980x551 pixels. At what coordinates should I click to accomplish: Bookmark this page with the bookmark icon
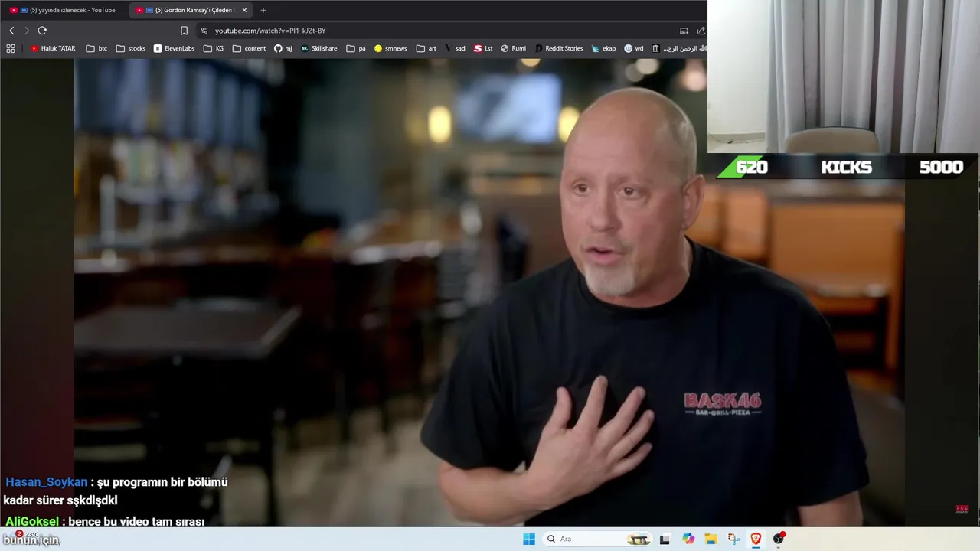coord(184,31)
